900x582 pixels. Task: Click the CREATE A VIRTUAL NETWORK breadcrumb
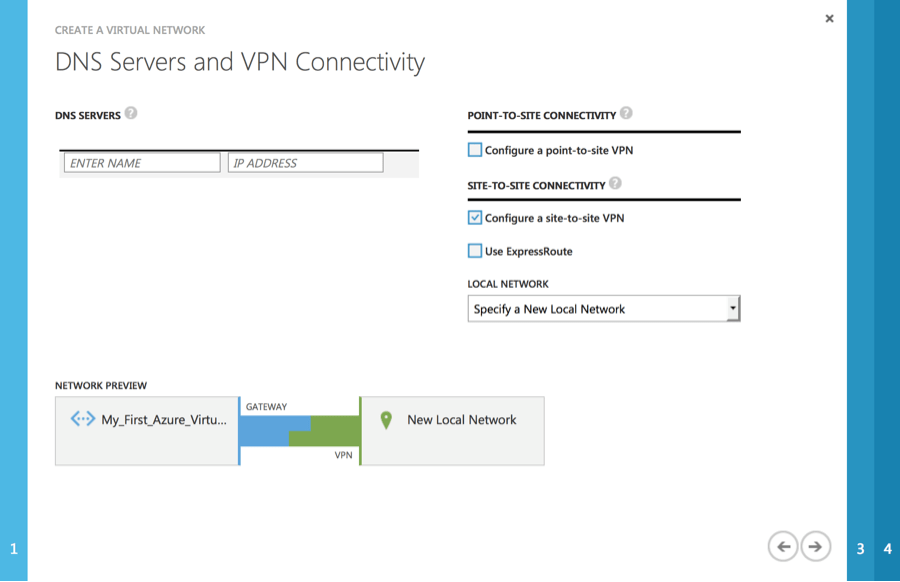(x=130, y=30)
